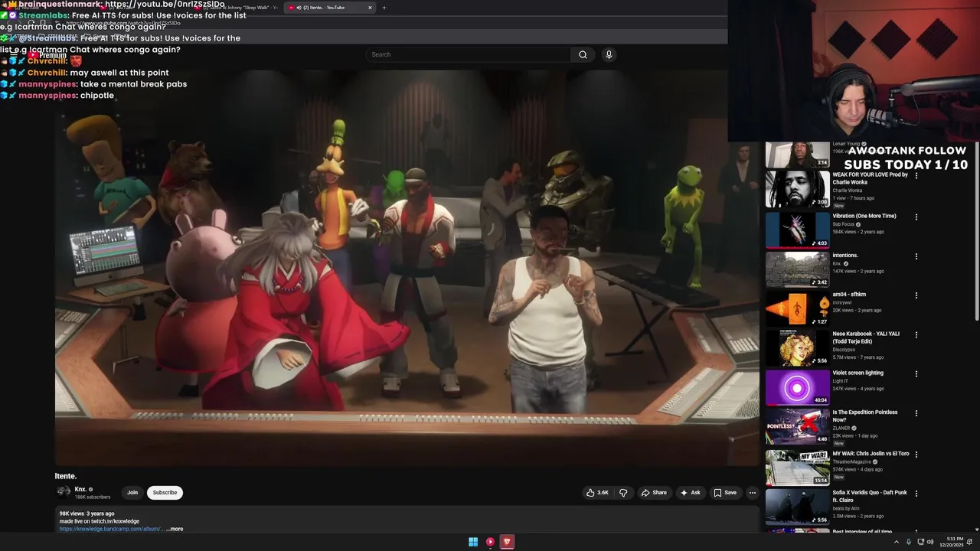
Task: Click channel name 'Charlie Wonka'
Action: 848,190
